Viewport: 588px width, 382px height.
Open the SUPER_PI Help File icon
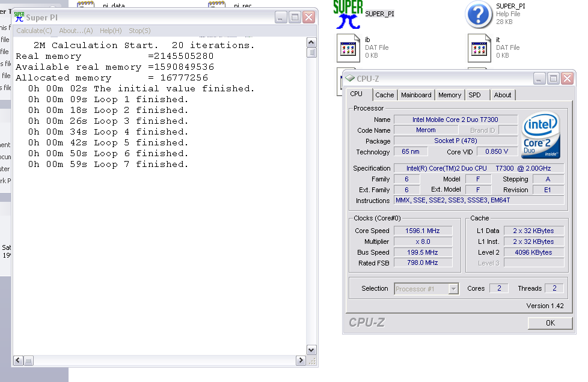(479, 14)
